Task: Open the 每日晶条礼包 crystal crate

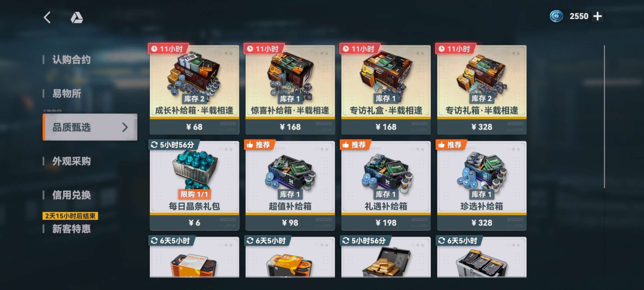Action: pyautogui.click(x=194, y=185)
